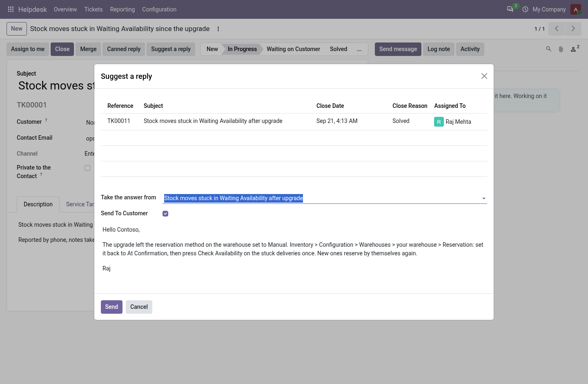Sort table by Close Date column

[330, 106]
